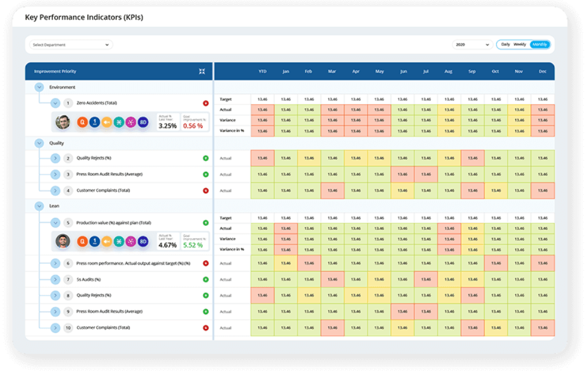Click the YTD column header
588x371 pixels.
[x=263, y=72]
